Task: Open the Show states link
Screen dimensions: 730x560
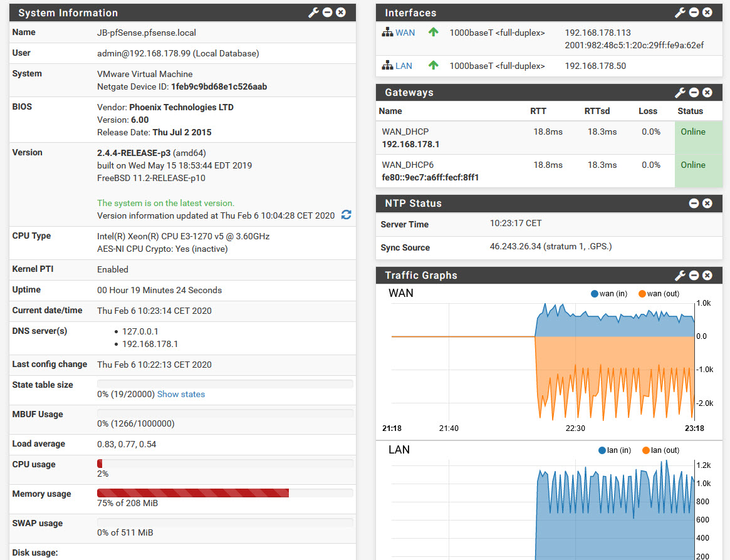Action: tap(180, 394)
